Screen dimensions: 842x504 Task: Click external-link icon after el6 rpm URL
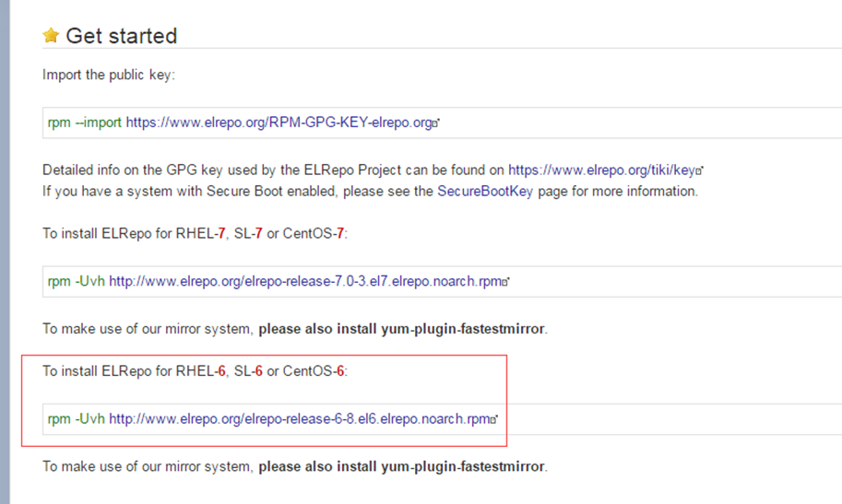tap(493, 419)
